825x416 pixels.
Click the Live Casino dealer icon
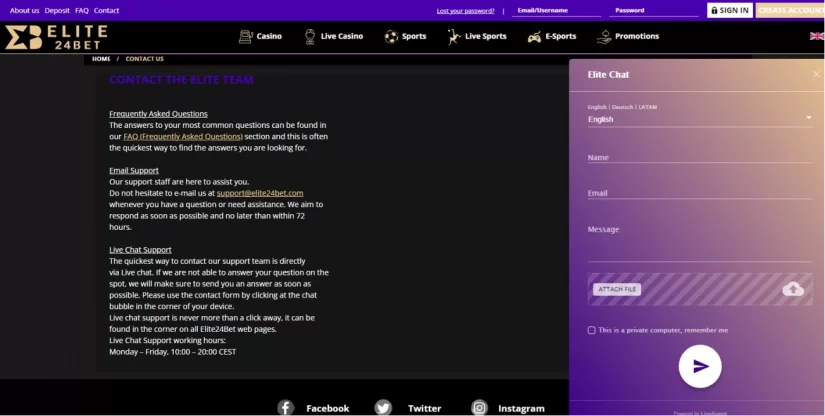click(310, 37)
